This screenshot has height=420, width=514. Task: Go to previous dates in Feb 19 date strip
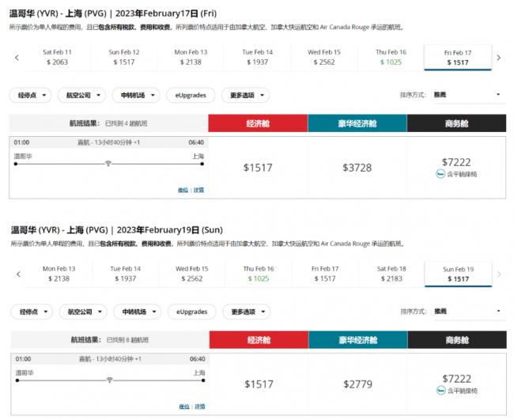18,274
